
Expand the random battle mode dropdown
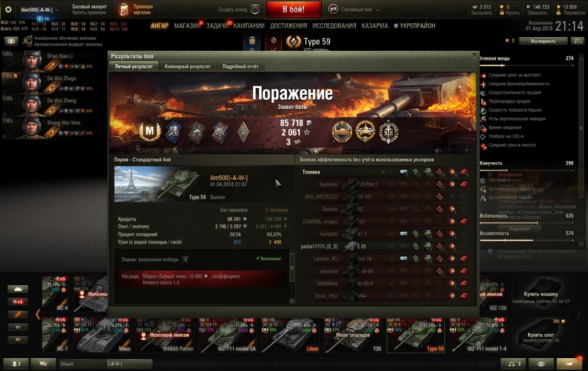coord(354,9)
